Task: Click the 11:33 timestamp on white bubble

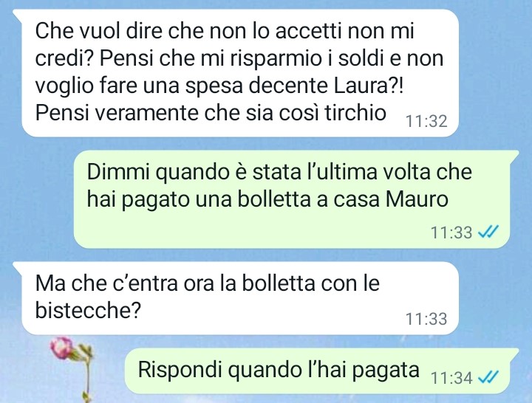Action: point(426,319)
